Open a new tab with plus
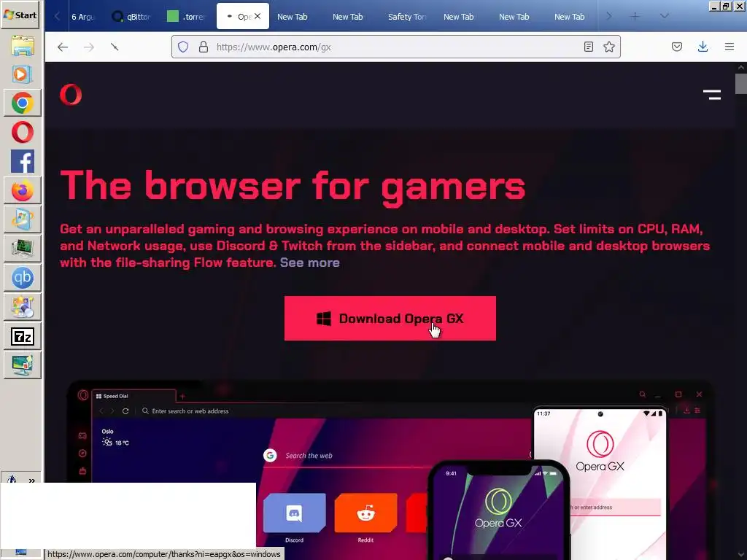Viewport: 747px width, 560px height. [635, 16]
